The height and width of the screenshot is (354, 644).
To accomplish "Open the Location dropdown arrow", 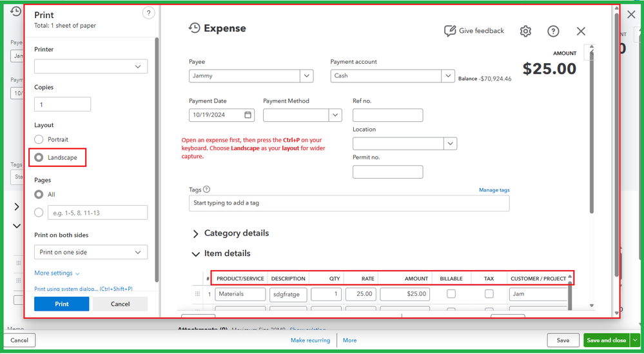I will pyautogui.click(x=451, y=144).
